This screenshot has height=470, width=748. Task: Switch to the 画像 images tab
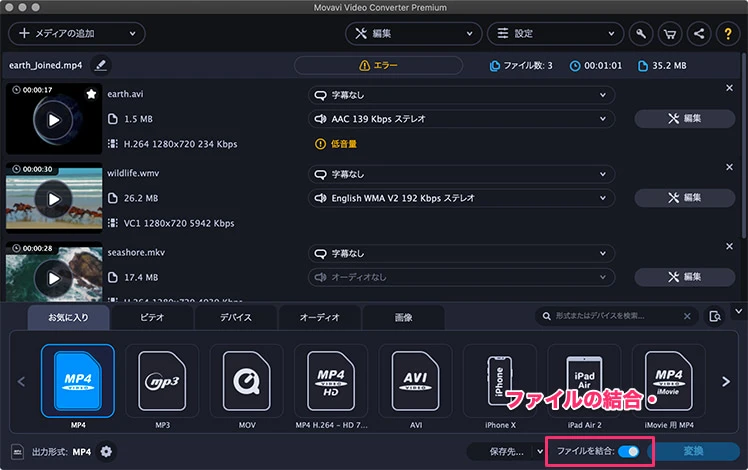tap(403, 317)
